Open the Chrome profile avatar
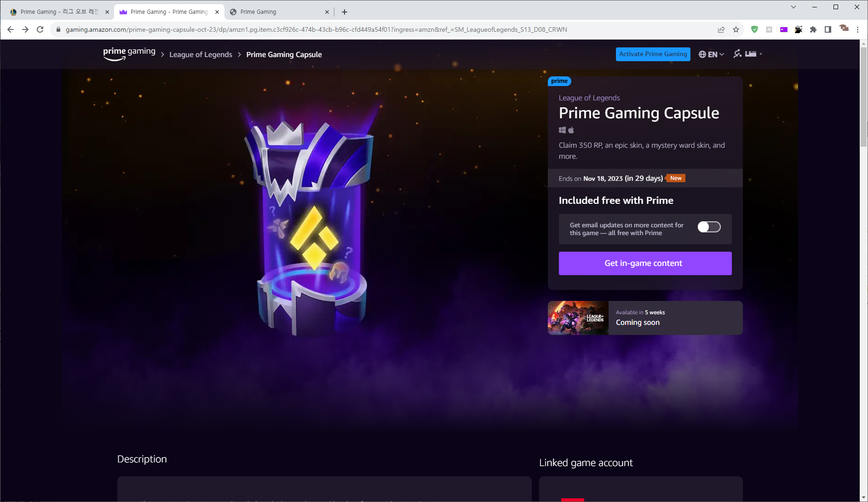This screenshot has width=868, height=502. [x=844, y=29]
